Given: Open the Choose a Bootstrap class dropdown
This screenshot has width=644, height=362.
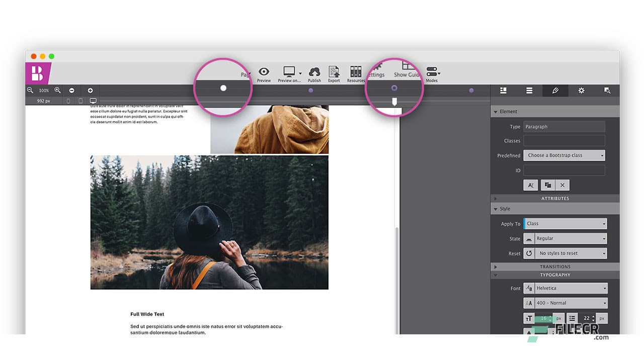Looking at the screenshot, I should point(563,155).
